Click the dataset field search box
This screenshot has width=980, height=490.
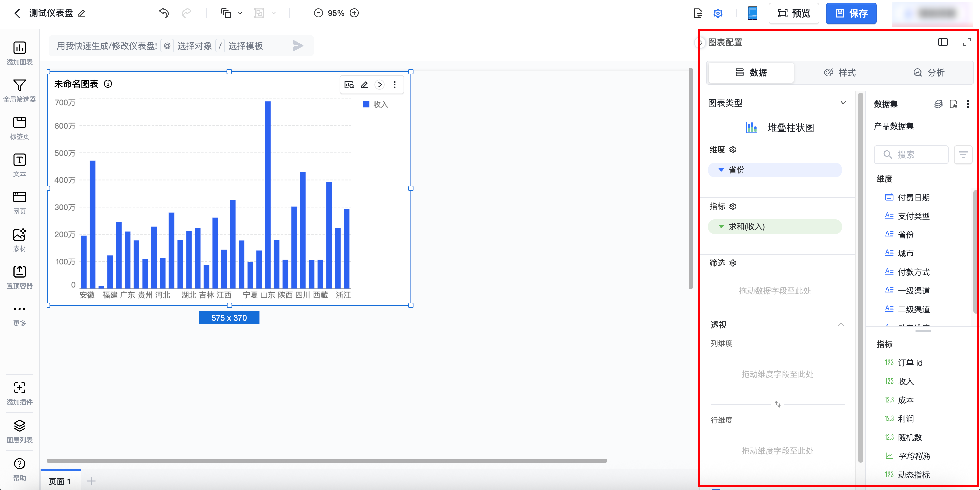tap(912, 154)
